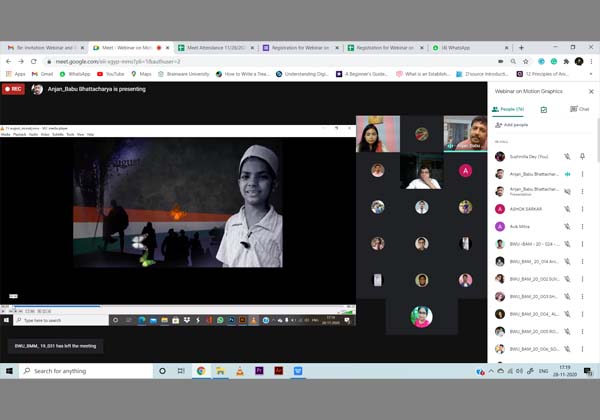Viewport: 600px width, 420px height.
Task: Show hidden bookmarks with the overflow chevron
Action: click(591, 74)
